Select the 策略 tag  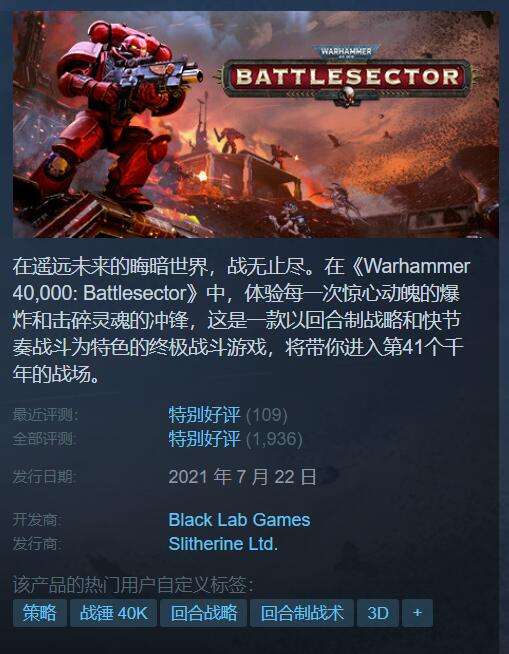click(x=40, y=613)
